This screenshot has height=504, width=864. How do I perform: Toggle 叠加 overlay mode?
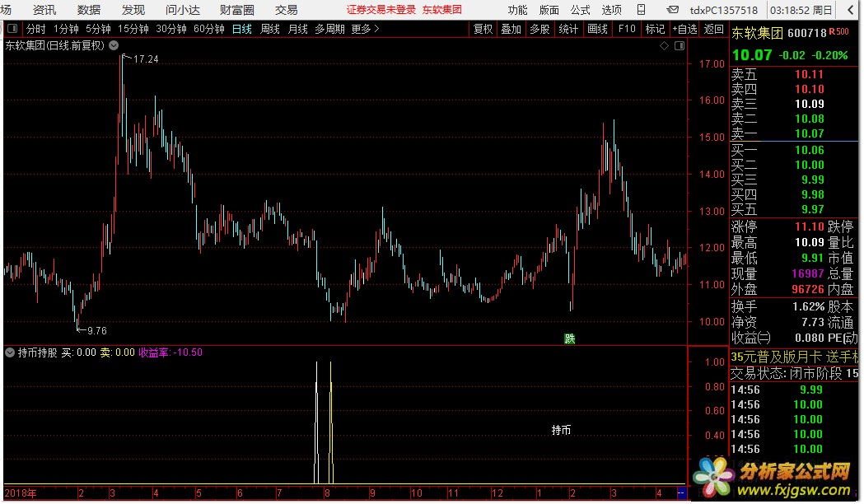(x=511, y=29)
